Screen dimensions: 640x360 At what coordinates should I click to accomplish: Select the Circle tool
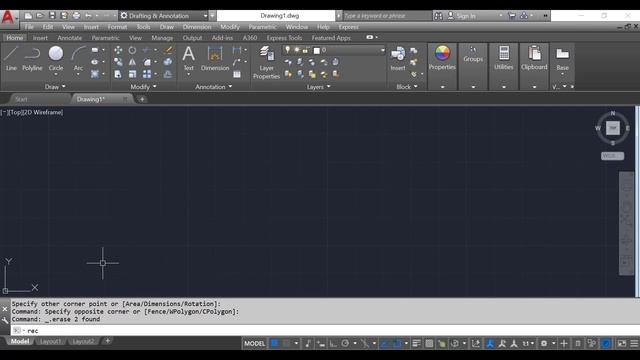click(56, 59)
